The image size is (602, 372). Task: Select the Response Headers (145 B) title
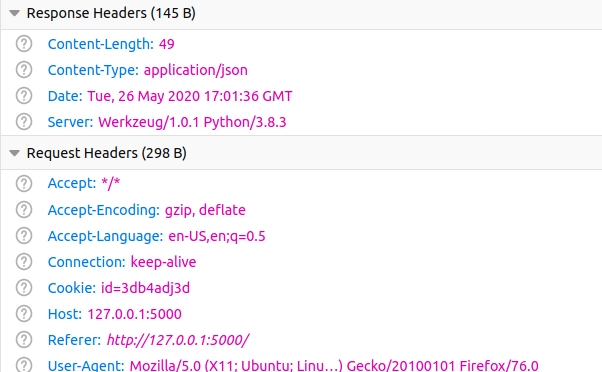click(111, 13)
